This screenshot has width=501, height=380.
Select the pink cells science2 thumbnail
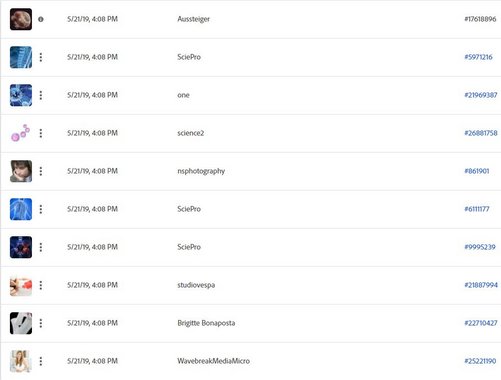(21, 133)
